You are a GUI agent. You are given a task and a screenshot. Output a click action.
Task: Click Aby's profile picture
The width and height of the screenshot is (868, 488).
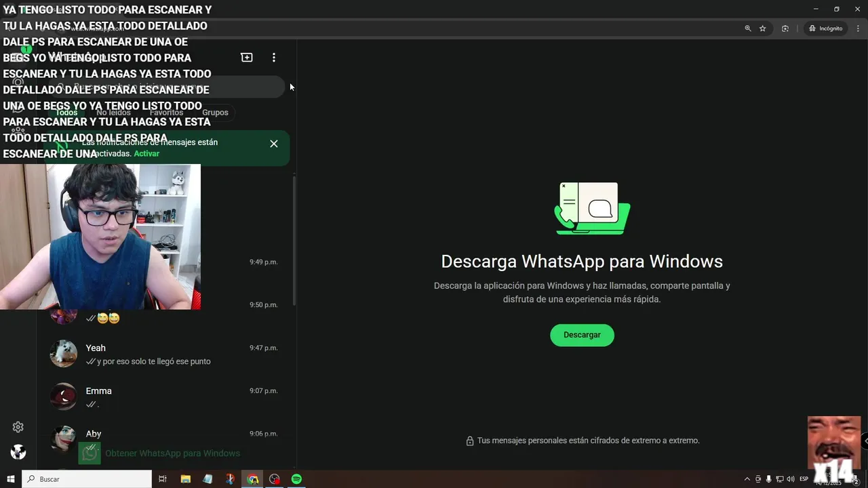(64, 439)
